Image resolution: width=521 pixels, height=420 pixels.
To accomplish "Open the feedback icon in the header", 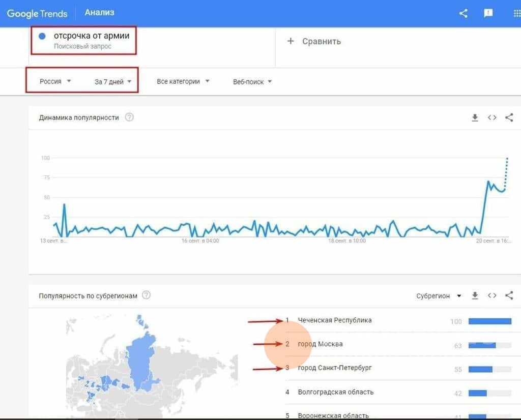I will 488,13.
